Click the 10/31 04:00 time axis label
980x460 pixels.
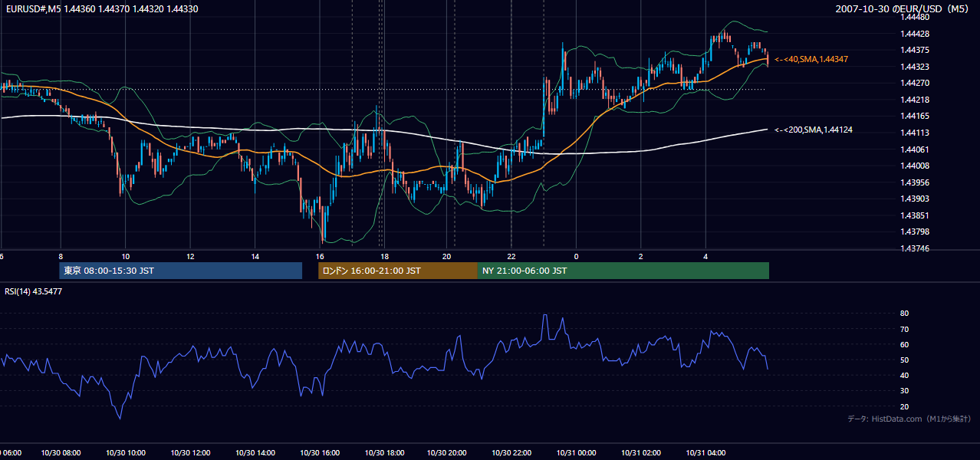point(705,453)
